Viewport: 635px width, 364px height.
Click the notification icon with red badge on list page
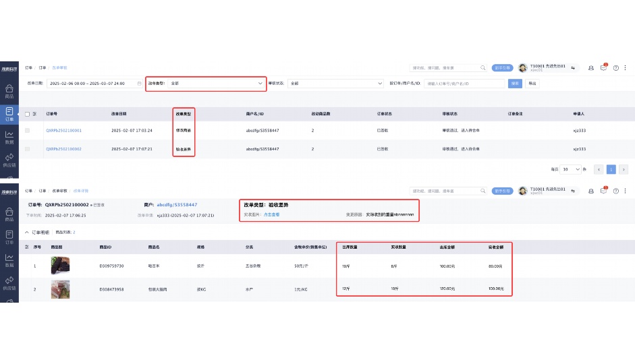coord(603,67)
